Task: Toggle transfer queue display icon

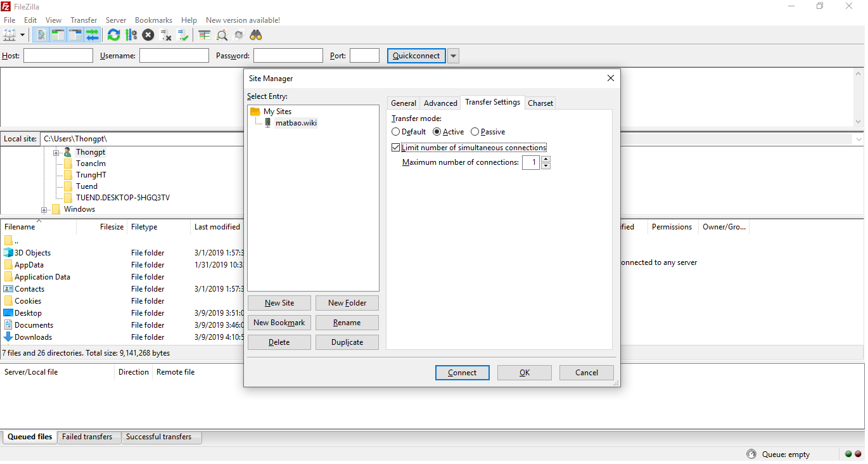Action: pyautogui.click(x=93, y=35)
